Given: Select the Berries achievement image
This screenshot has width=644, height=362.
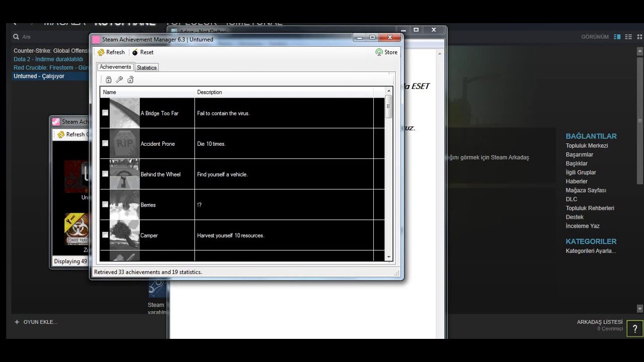Looking at the screenshot, I should [x=124, y=205].
